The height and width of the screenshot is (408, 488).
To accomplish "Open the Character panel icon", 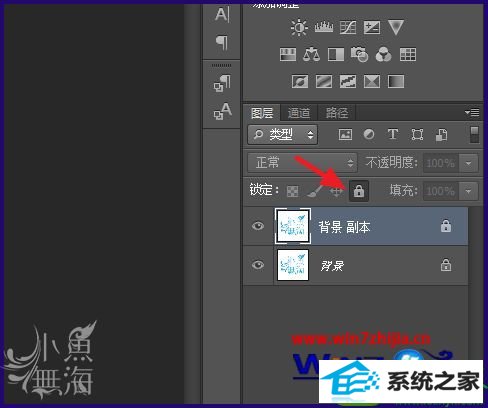I will point(222,15).
